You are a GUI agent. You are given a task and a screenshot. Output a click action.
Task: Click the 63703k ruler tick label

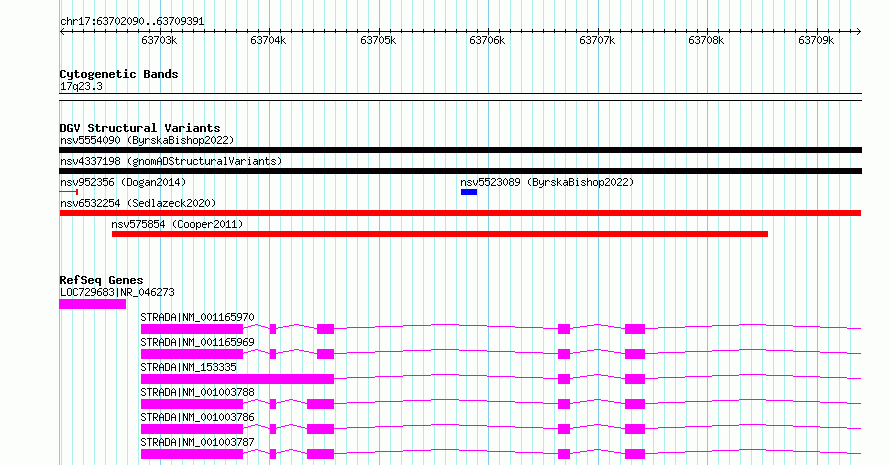(159, 40)
